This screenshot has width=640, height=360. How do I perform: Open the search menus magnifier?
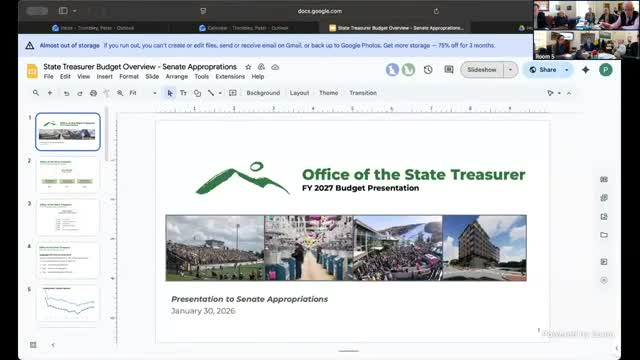[x=36, y=93]
